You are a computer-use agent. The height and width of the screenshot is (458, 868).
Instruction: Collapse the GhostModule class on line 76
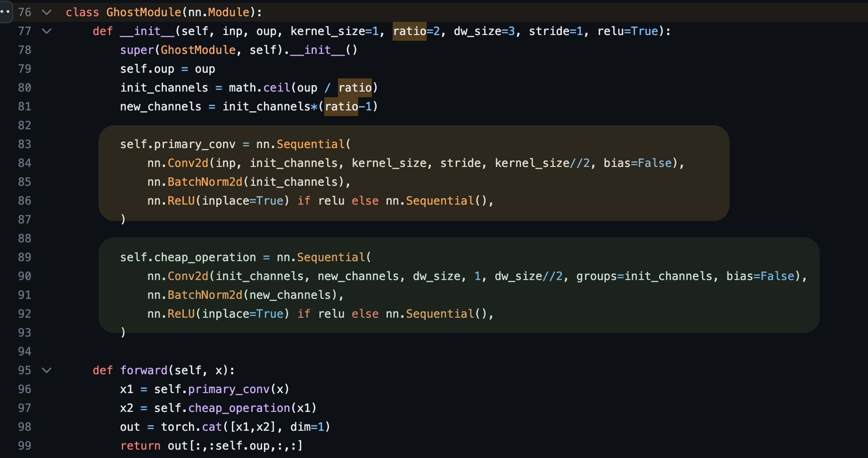point(46,12)
